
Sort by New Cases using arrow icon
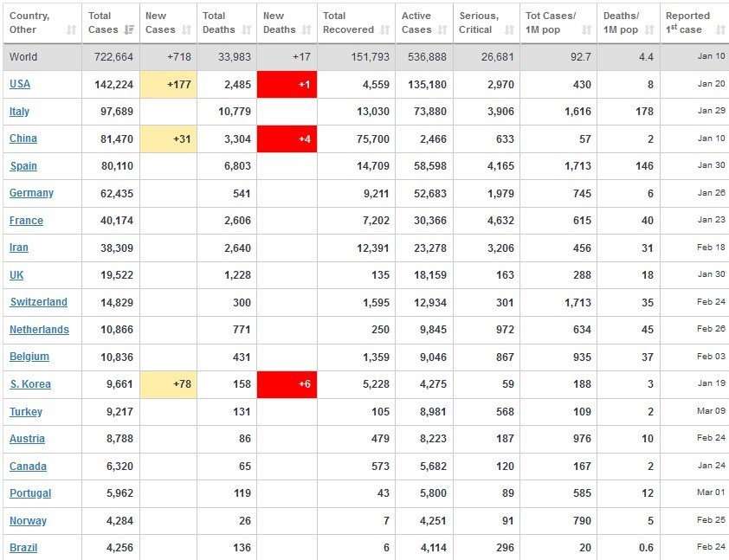186,30
